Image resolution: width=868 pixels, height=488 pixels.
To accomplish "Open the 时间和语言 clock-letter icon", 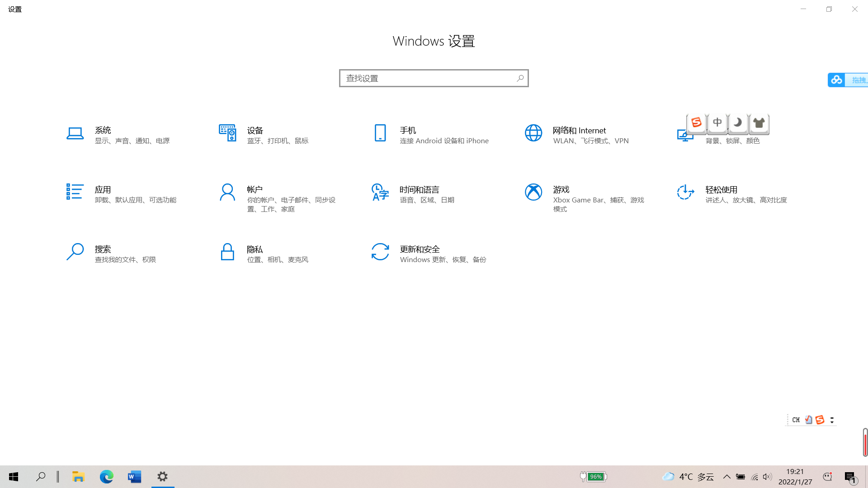I will (380, 192).
